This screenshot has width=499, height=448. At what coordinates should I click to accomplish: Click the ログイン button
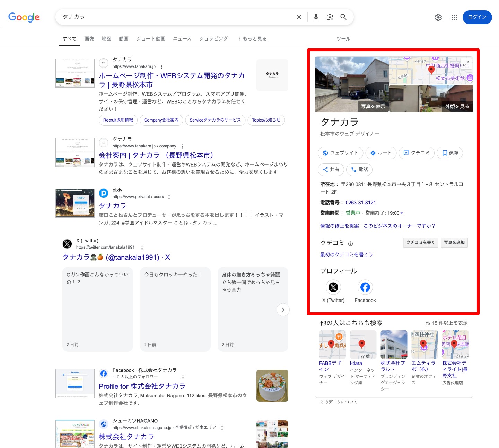click(477, 17)
